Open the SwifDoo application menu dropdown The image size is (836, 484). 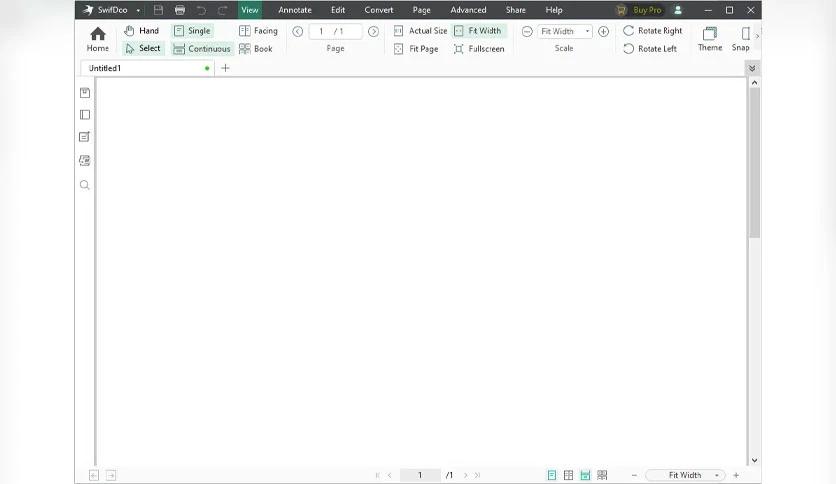click(x=138, y=10)
